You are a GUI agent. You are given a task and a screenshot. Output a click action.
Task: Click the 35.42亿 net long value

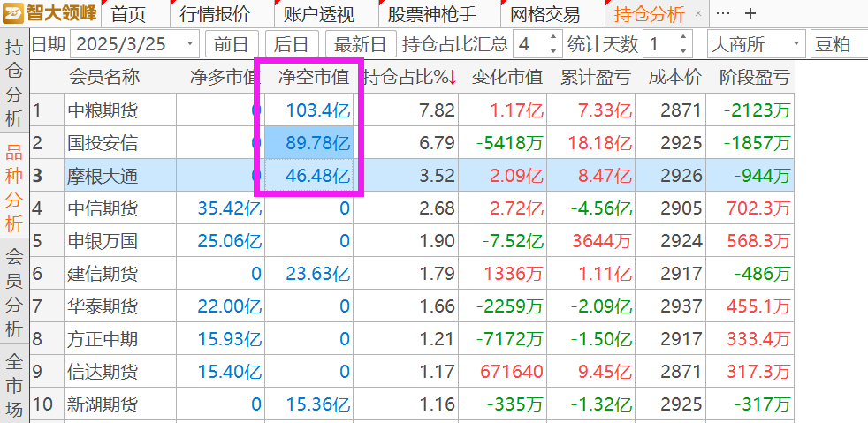pos(230,208)
